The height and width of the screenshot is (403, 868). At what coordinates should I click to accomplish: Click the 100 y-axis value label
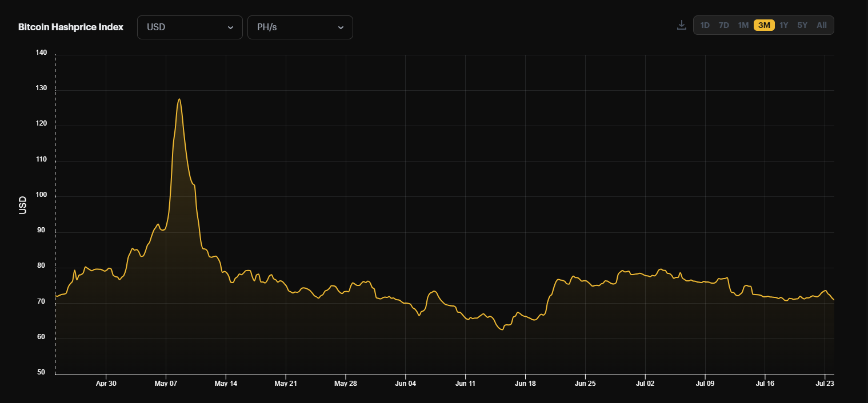tap(41, 196)
